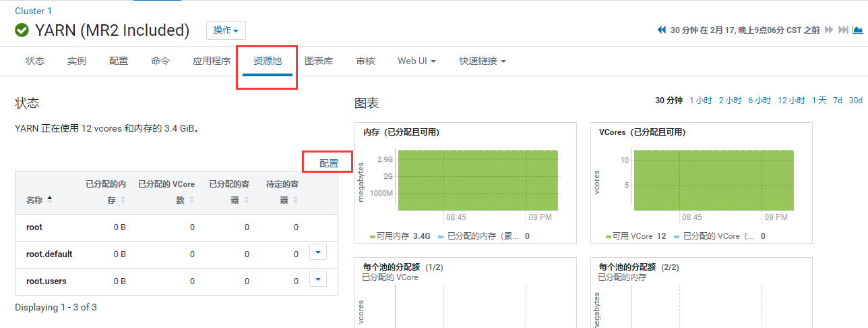Click the rewind time range icon

pyautogui.click(x=662, y=30)
